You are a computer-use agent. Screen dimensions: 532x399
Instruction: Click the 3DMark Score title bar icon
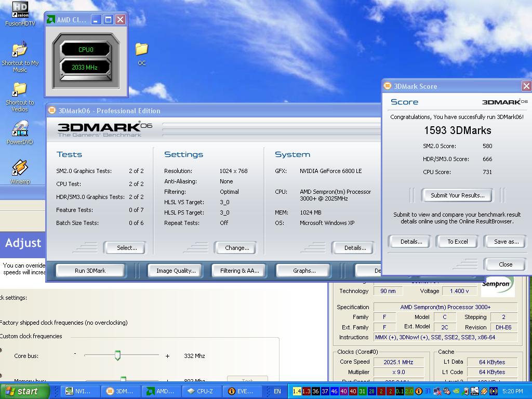[x=388, y=86]
